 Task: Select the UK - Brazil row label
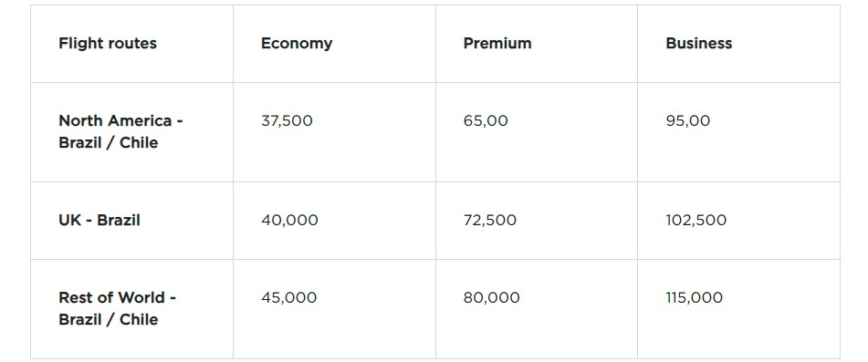pyautogui.click(x=99, y=220)
